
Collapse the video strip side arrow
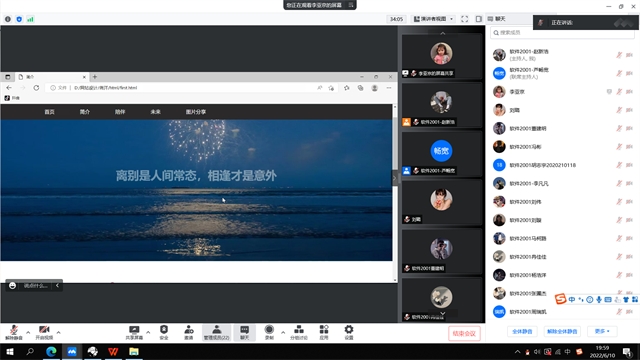[394, 178]
